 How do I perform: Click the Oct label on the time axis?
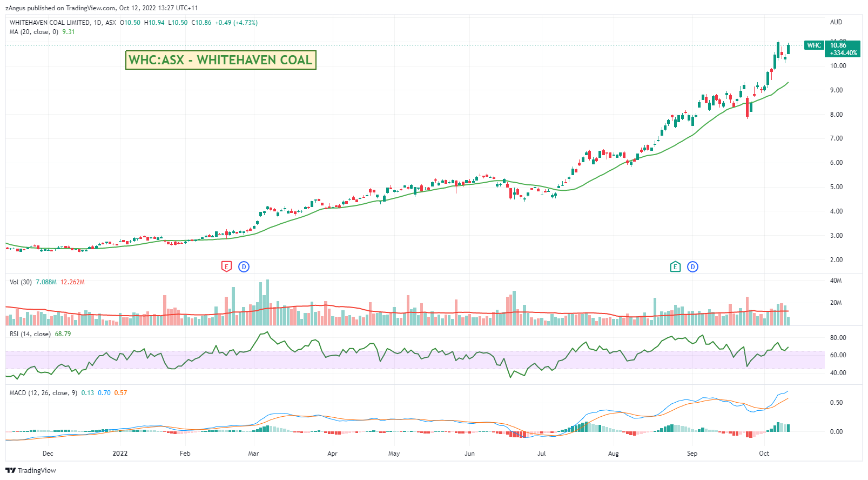click(764, 454)
